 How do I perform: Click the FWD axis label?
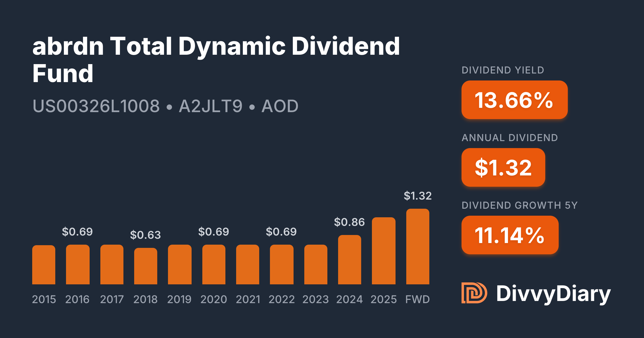tap(418, 299)
